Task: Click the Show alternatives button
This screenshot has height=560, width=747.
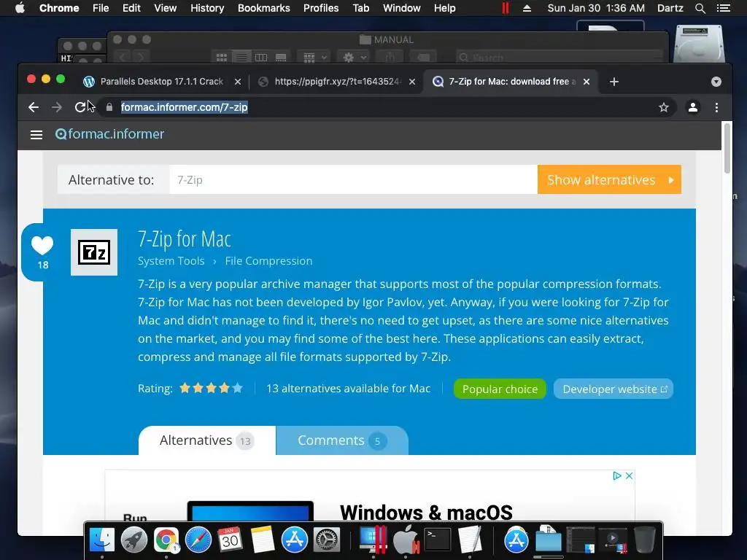Action: coord(609,179)
